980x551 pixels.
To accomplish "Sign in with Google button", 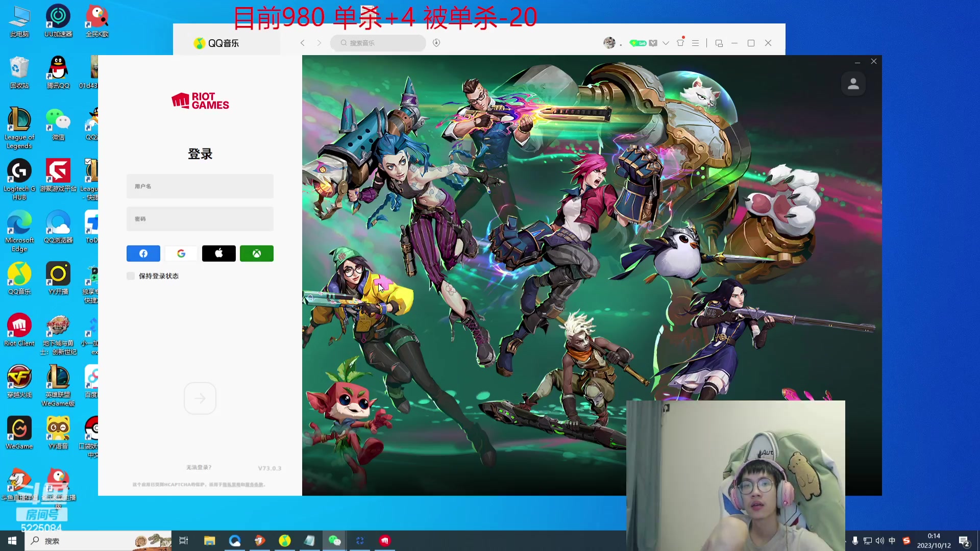I will pyautogui.click(x=181, y=254).
